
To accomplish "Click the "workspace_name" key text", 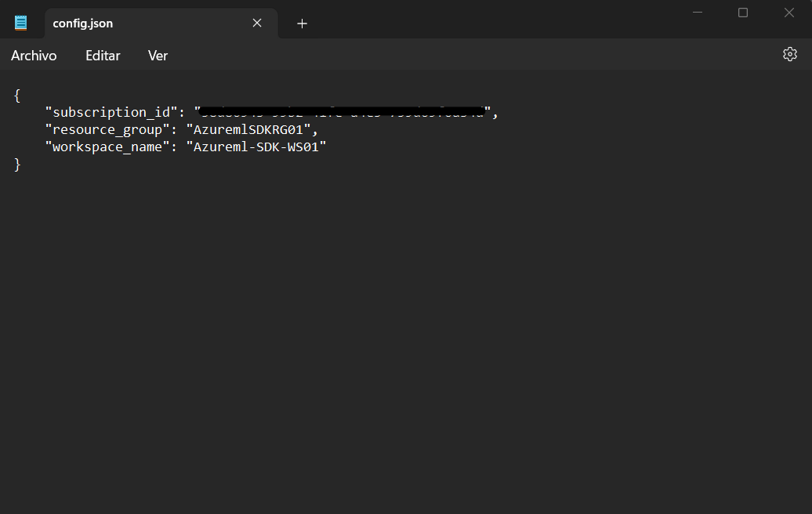I will tap(107, 147).
